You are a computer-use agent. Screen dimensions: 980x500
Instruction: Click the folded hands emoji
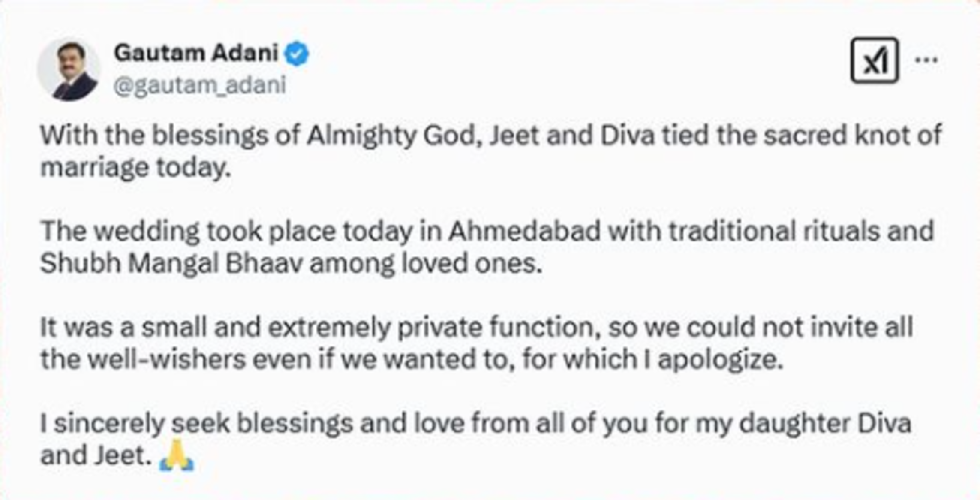click(x=177, y=455)
